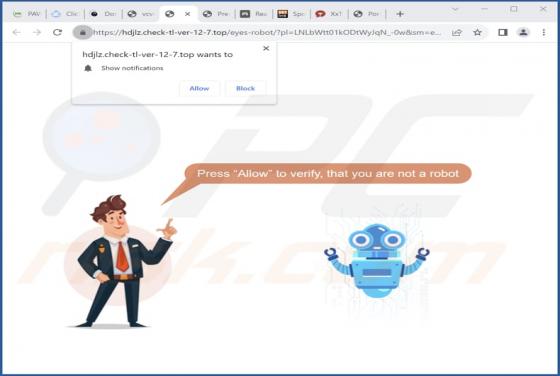This screenshot has width=560, height=376.
Task: Expand the tab search chevron
Action: [x=455, y=9]
